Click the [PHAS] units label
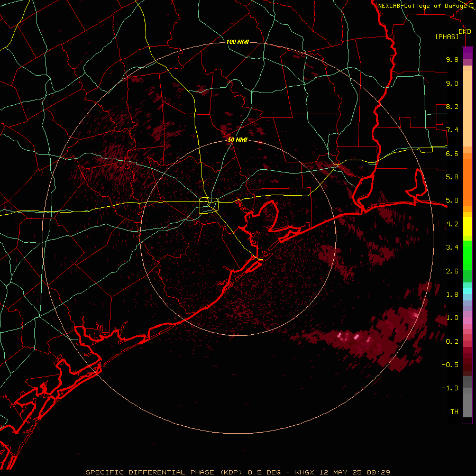Viewport: 476px width, 476px height. click(x=447, y=37)
